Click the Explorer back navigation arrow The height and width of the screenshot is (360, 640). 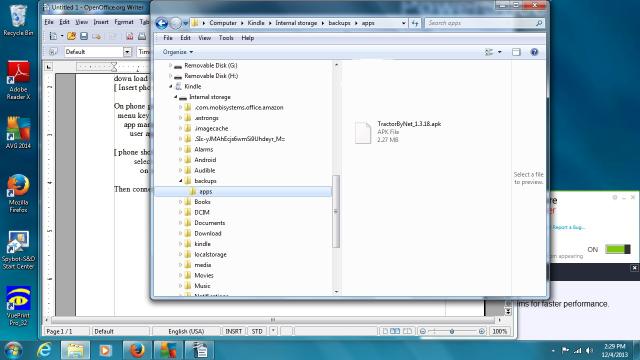[x=162, y=23]
